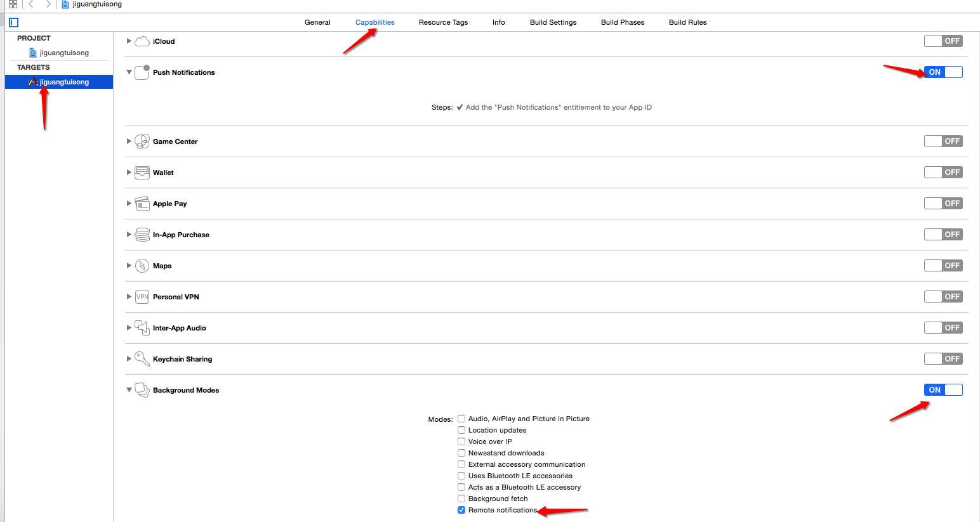Turn on the Apple Pay switch
Viewport: 980px width, 522px height.
(x=943, y=204)
